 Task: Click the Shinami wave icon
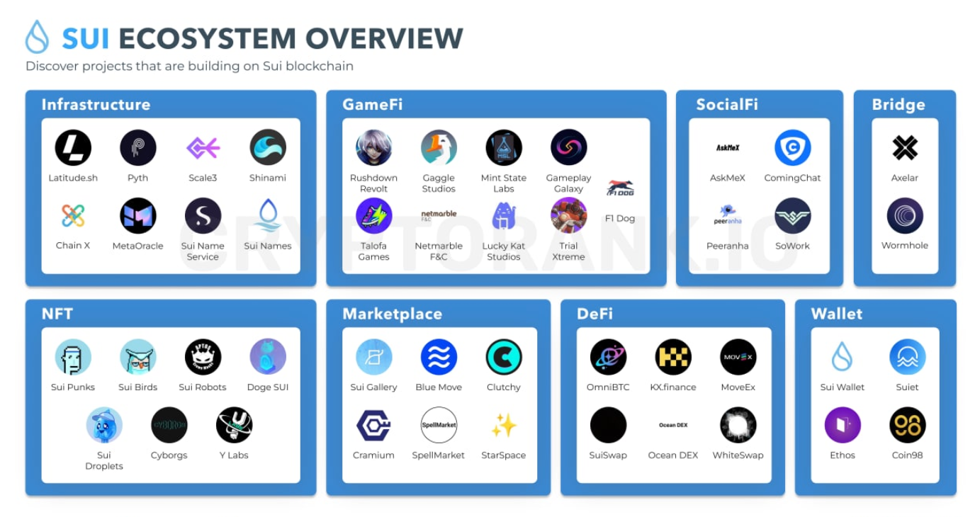(268, 147)
